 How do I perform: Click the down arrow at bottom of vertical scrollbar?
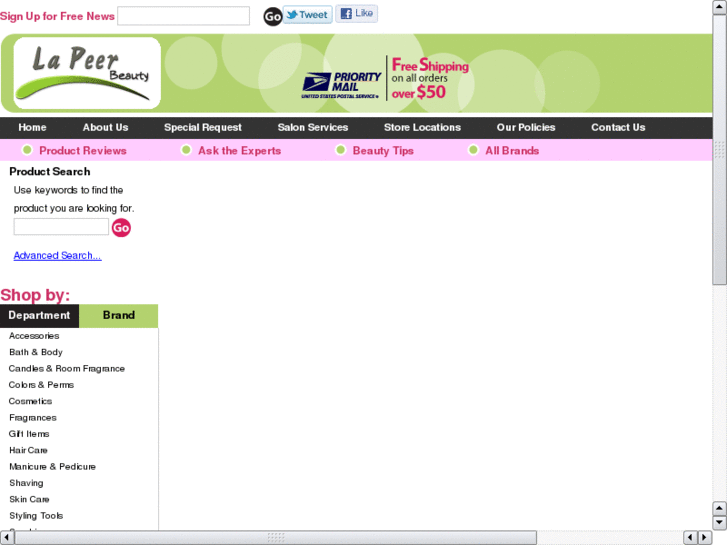pos(720,523)
